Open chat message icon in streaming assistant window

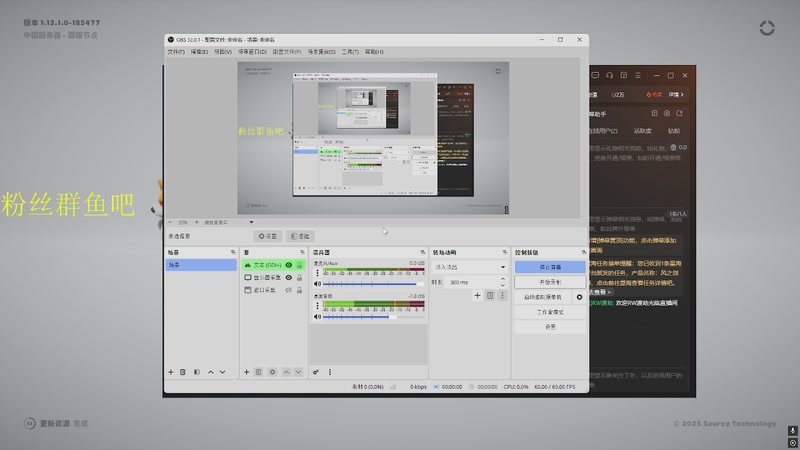(x=595, y=76)
